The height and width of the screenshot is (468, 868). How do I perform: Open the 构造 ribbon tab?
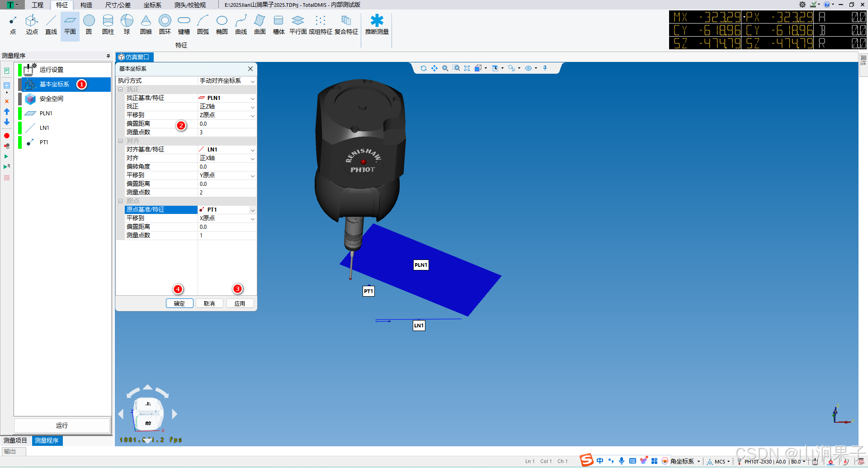pyautogui.click(x=86, y=5)
